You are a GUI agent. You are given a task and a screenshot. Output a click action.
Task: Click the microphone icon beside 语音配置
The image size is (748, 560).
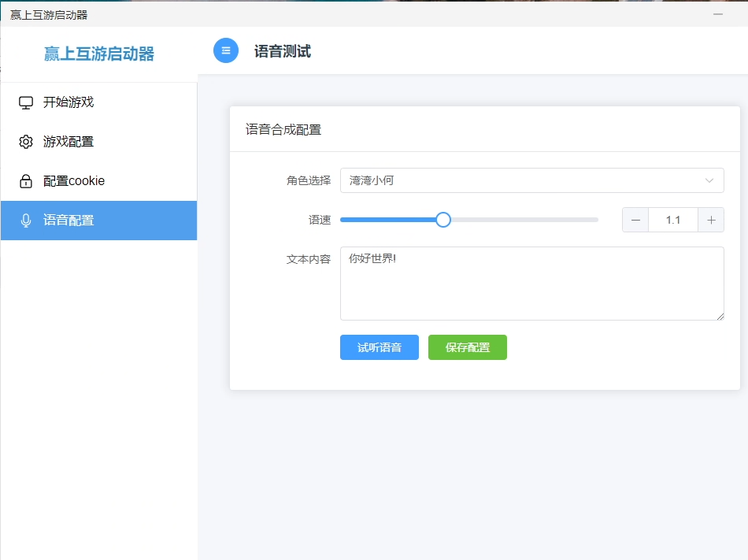26,221
